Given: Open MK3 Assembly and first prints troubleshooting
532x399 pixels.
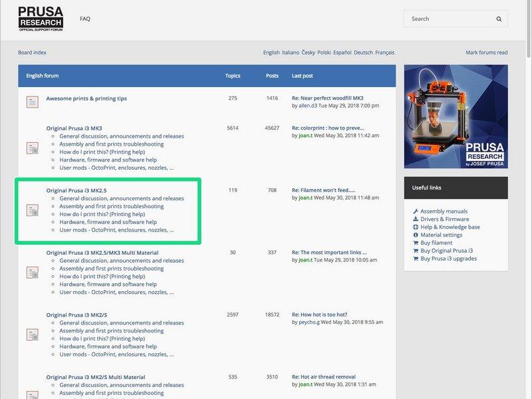Looking at the screenshot, I should tap(111, 144).
